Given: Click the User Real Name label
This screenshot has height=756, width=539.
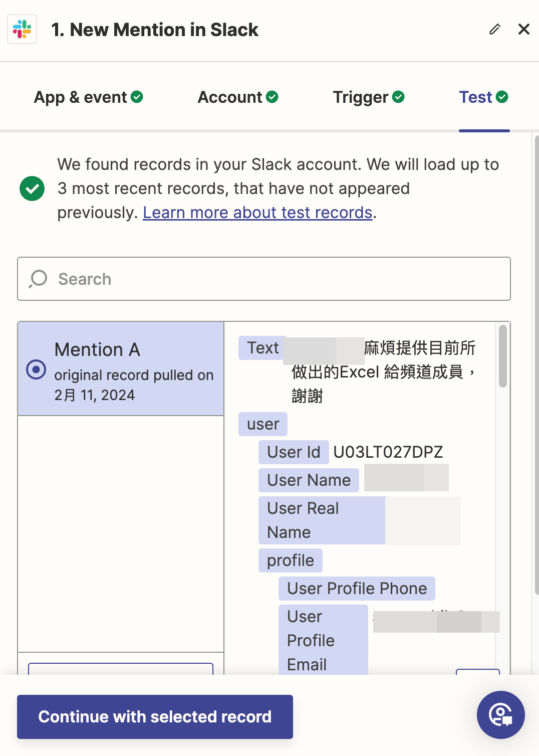Looking at the screenshot, I should tap(322, 520).
